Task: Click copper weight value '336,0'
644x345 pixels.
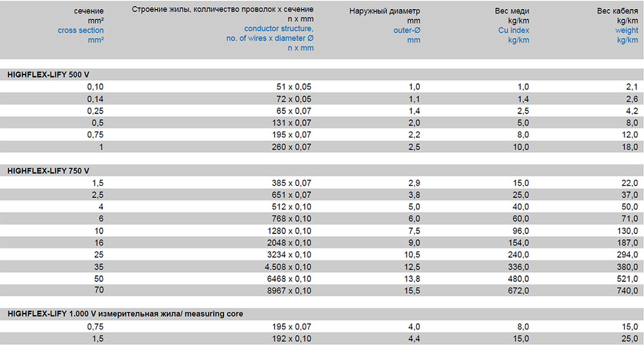Action: (518, 267)
